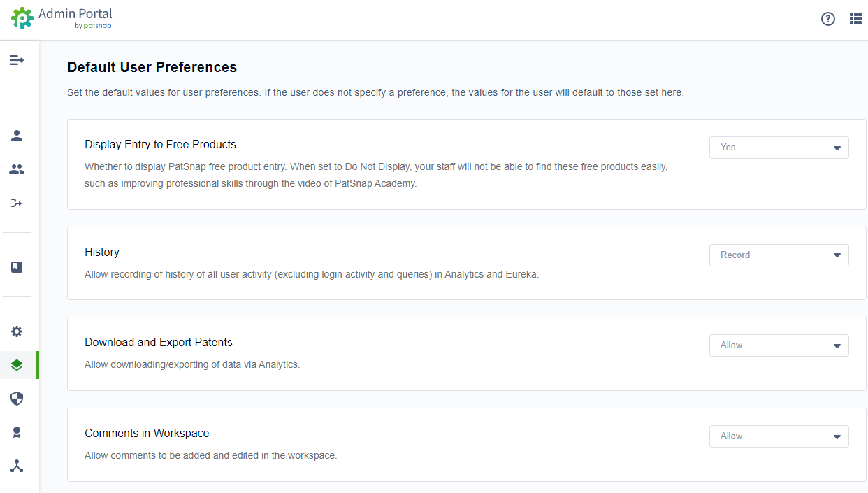The image size is (868, 493).
Task: Open Download and Export Patents dropdown
Action: point(779,345)
